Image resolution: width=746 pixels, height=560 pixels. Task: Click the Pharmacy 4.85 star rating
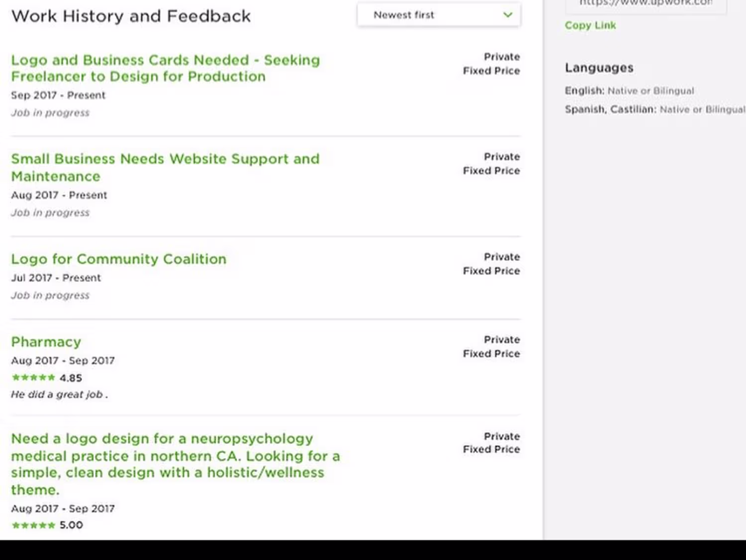46,378
